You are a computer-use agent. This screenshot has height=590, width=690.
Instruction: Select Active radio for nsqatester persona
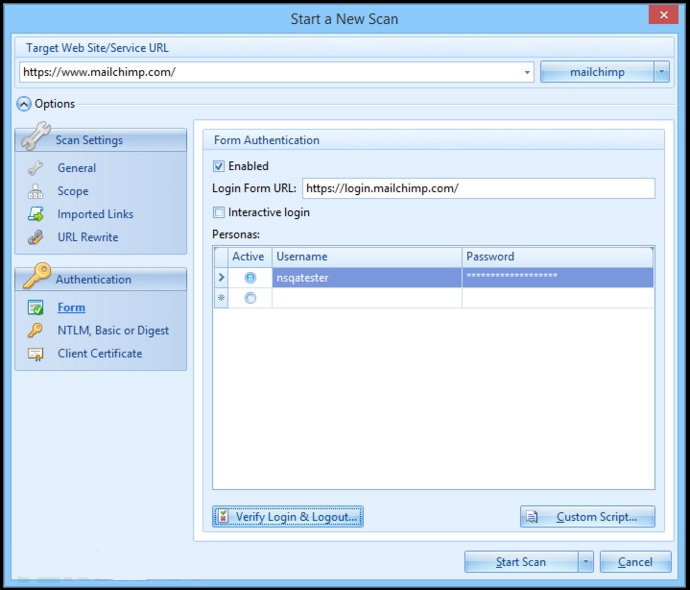pos(250,278)
